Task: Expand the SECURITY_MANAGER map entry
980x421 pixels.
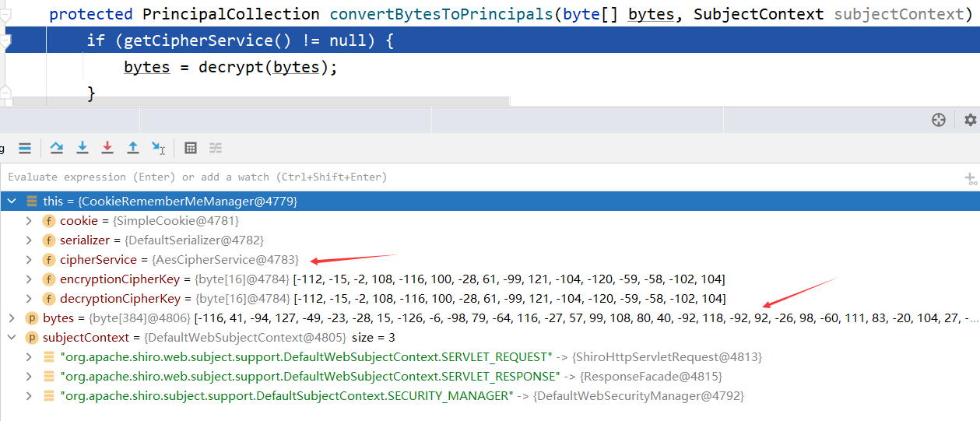Action: tap(30, 395)
